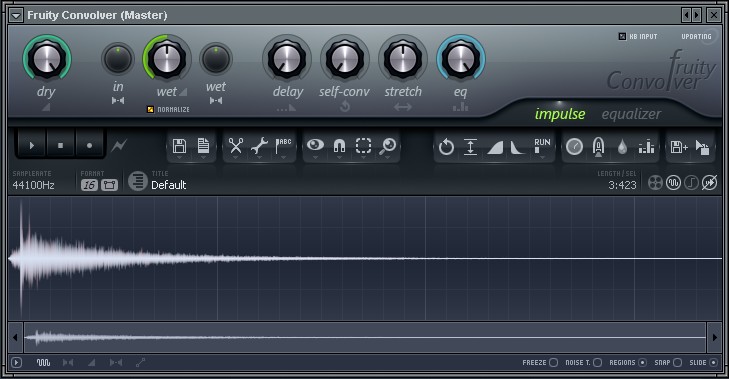
Task: Click the loop arrow under self-conv
Action: pos(345,107)
